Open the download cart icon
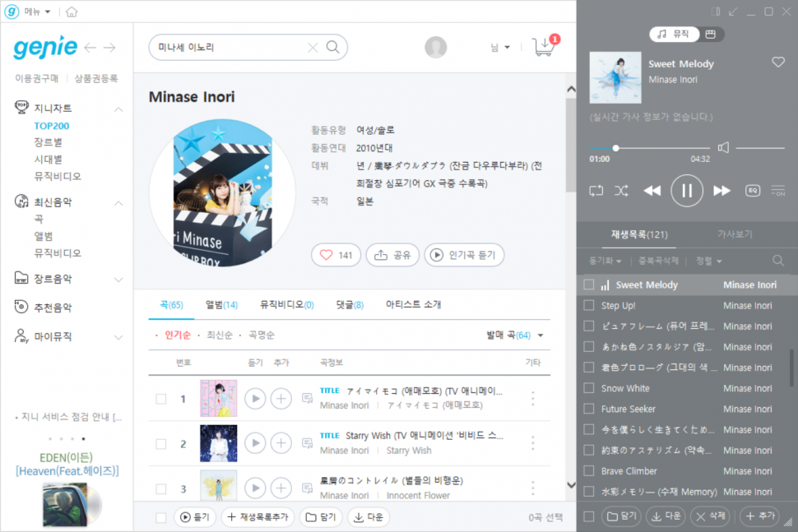The image size is (798, 532). [544, 46]
